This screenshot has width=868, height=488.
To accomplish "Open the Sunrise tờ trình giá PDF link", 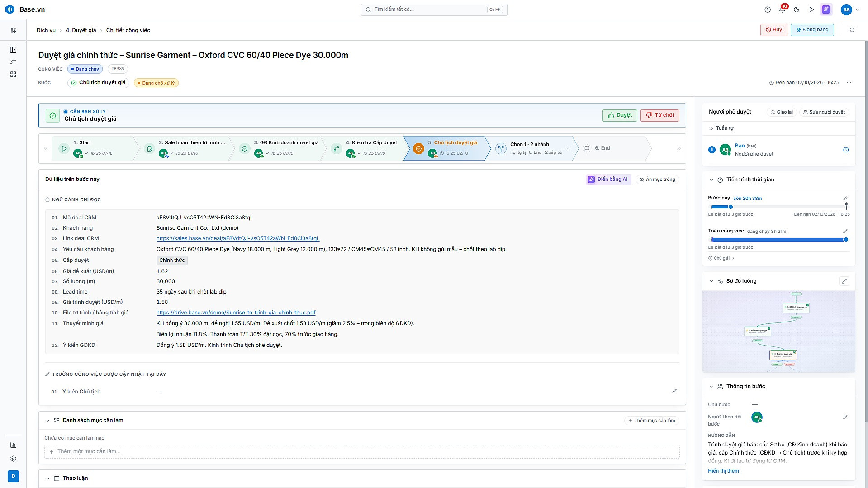I will pos(236,313).
